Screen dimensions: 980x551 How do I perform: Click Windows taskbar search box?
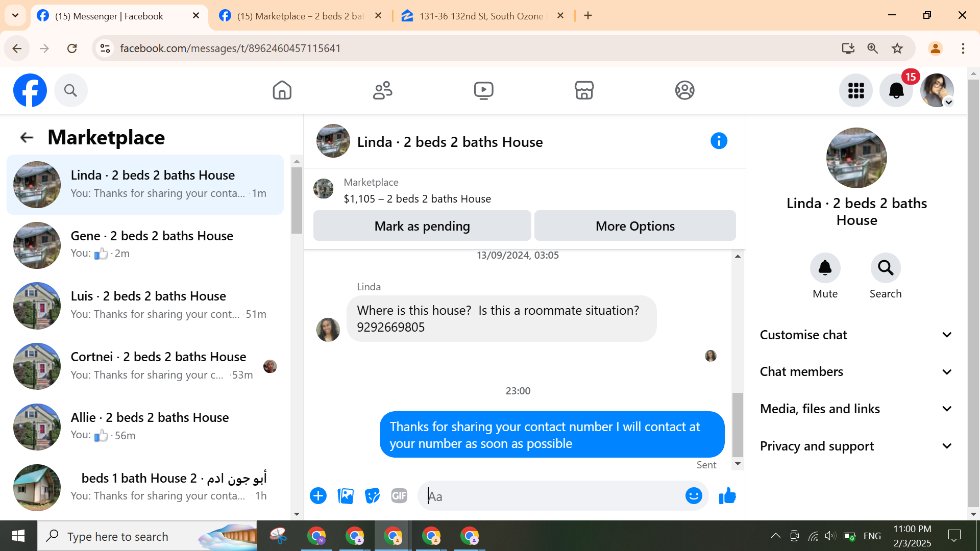pyautogui.click(x=147, y=536)
